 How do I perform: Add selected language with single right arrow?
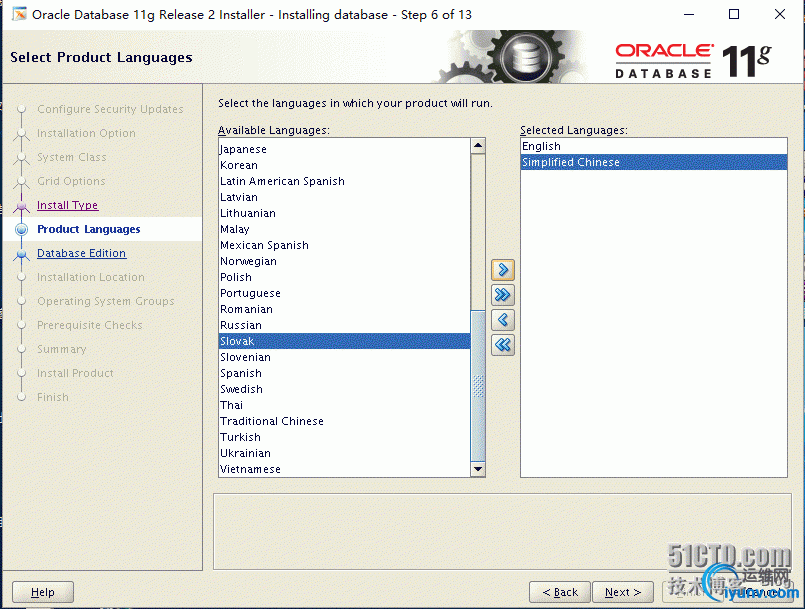point(503,270)
